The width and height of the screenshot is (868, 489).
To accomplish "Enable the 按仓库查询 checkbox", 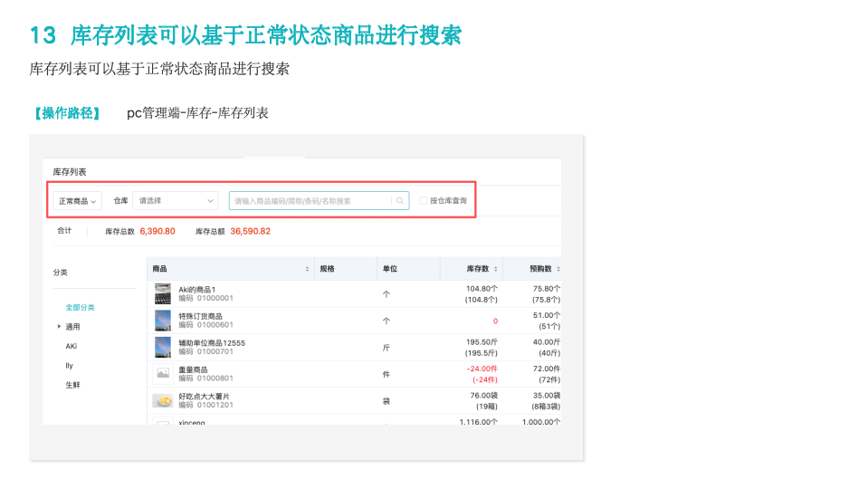I will click(x=424, y=200).
